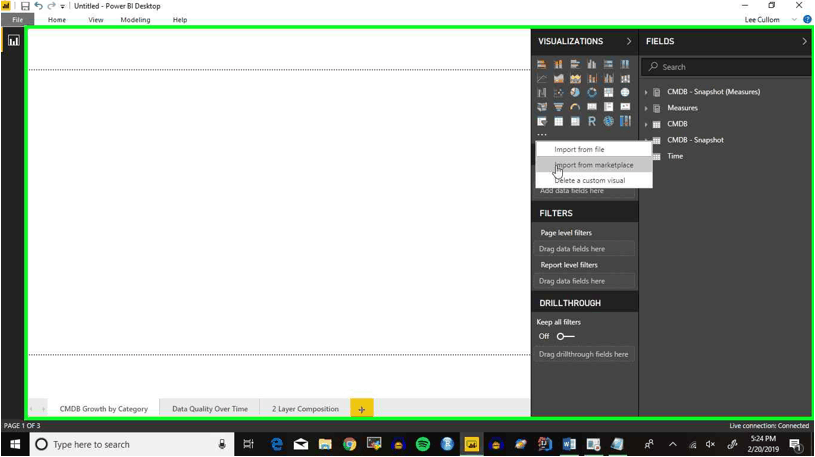Add a new page with yellow plus
815x457 pixels.
[362, 409]
